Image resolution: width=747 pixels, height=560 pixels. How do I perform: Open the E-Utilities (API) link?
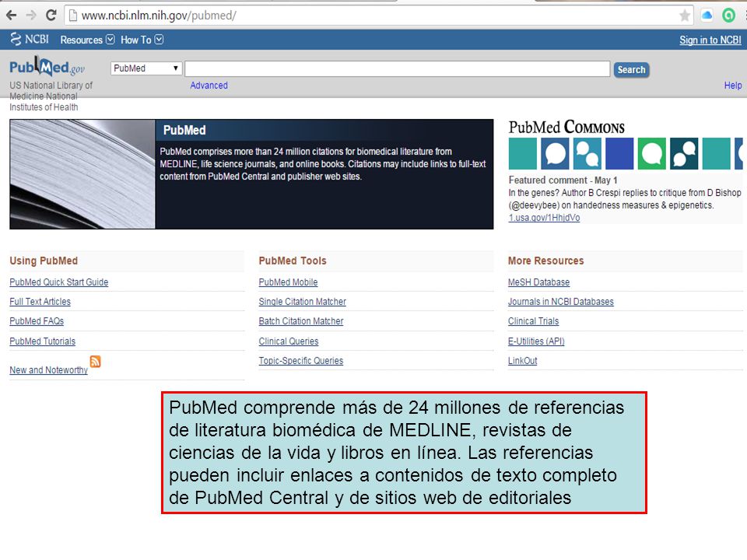[536, 341]
